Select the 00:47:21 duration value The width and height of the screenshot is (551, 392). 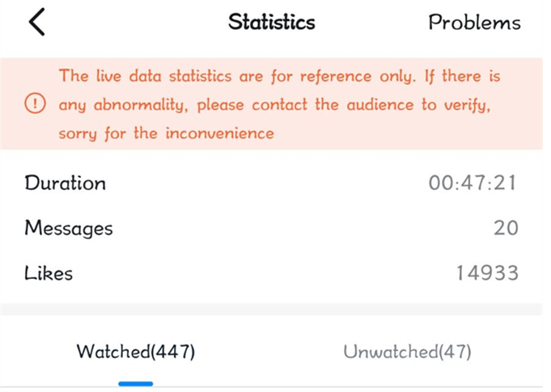pyautogui.click(x=473, y=183)
